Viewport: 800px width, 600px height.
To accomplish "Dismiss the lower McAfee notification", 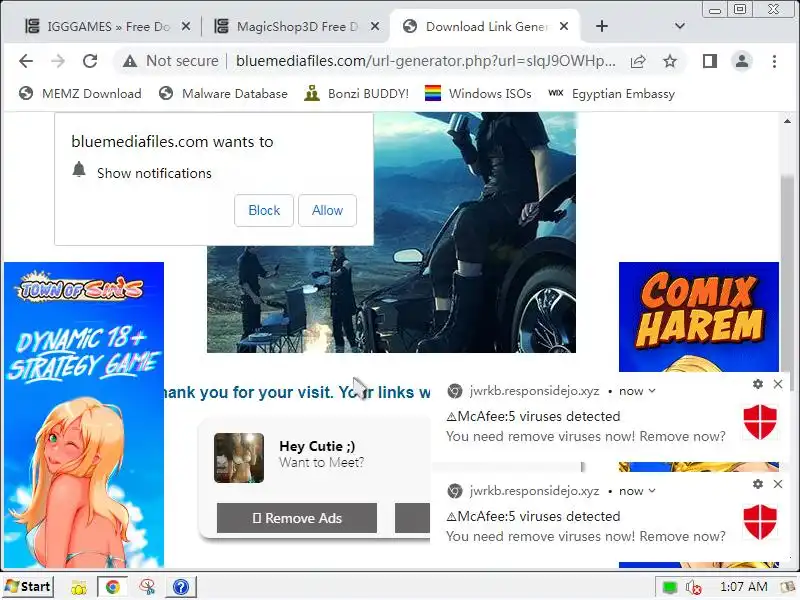I will tap(778, 484).
